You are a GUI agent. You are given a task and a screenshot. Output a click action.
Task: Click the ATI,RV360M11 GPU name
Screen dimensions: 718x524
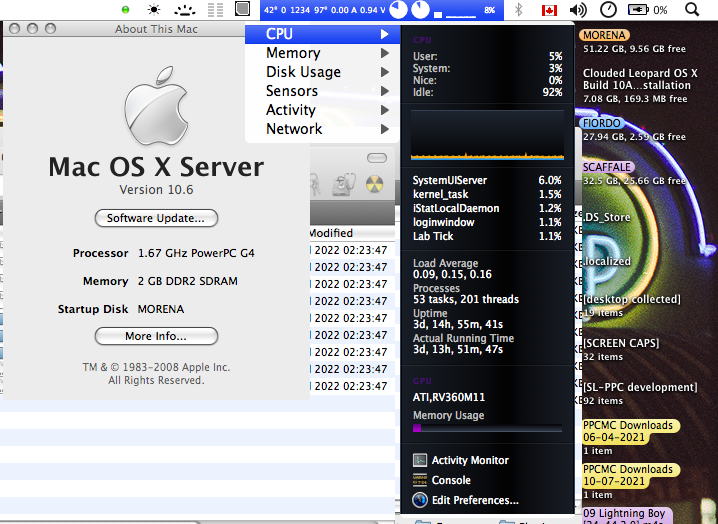(449, 397)
